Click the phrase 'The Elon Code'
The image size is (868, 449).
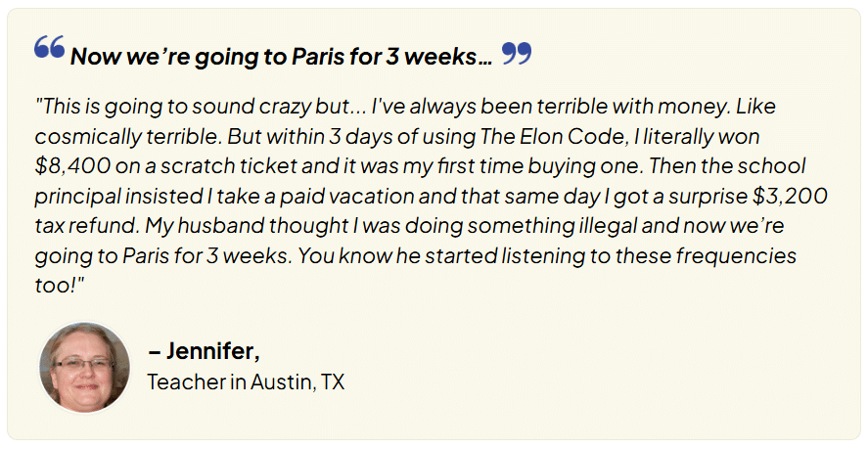click(554, 136)
